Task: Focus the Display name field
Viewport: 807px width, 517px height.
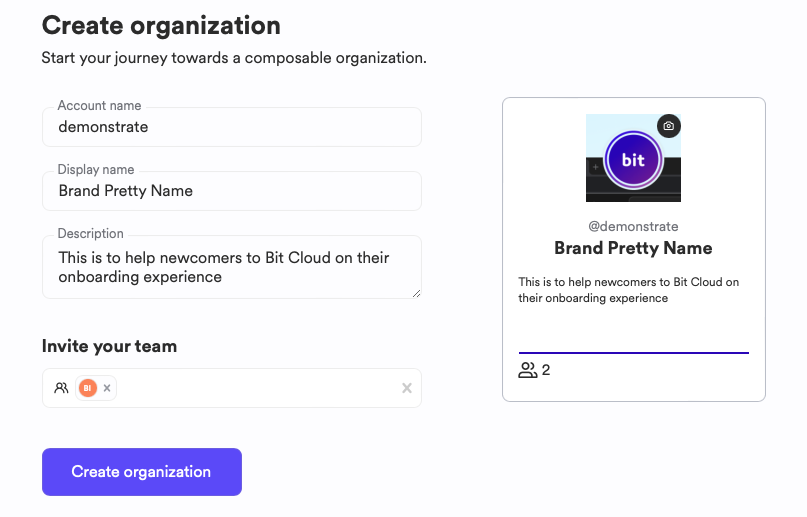Action: tap(232, 191)
